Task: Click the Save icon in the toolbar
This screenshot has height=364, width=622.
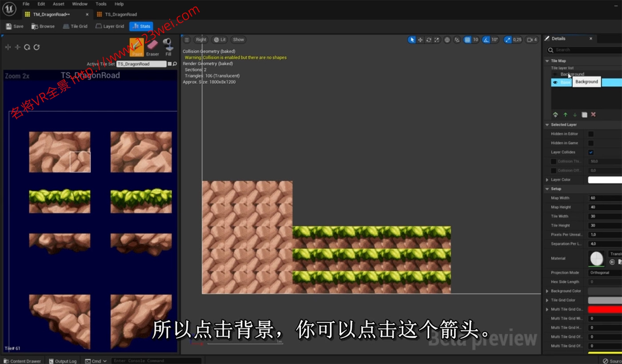Action: coord(14,26)
